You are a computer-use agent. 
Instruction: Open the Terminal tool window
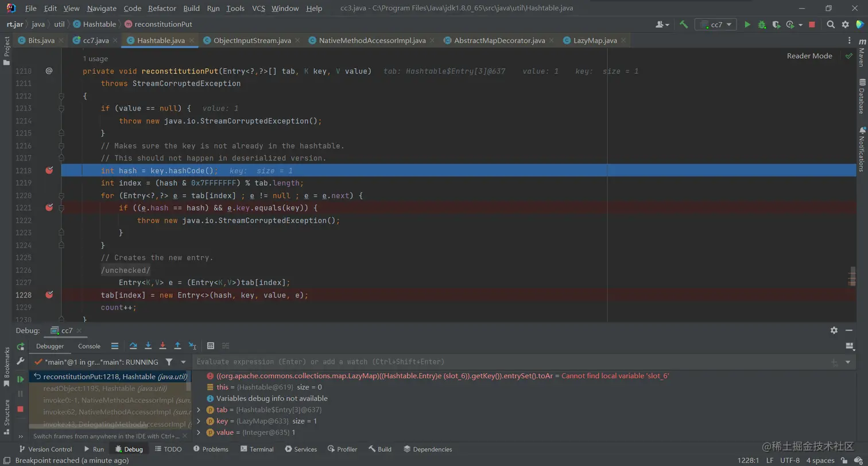(x=256, y=449)
